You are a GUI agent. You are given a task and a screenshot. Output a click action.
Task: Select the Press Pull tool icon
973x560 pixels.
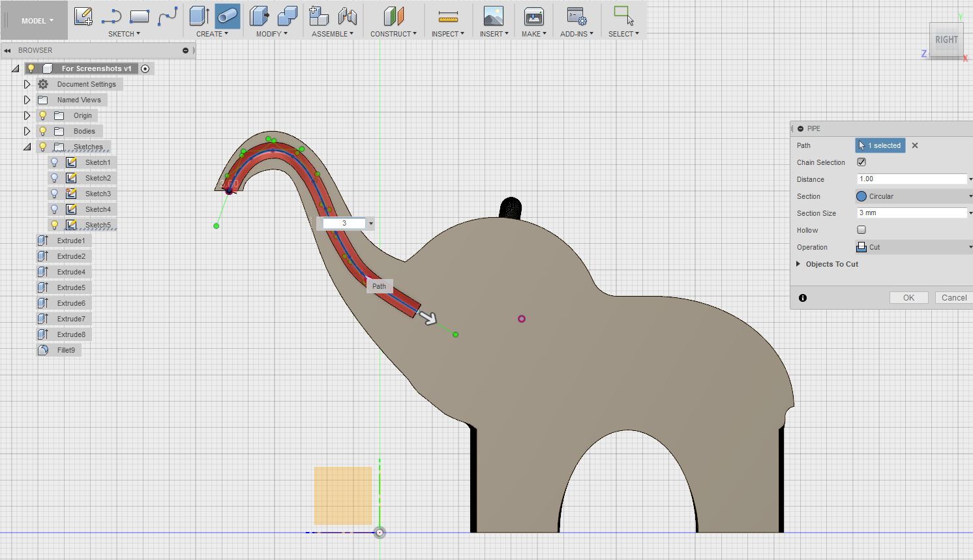coord(260,16)
